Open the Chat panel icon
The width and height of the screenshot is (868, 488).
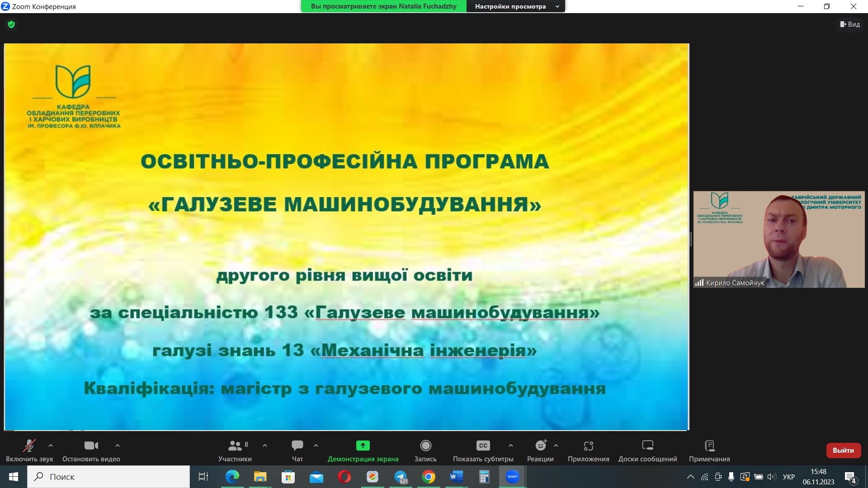point(297,446)
